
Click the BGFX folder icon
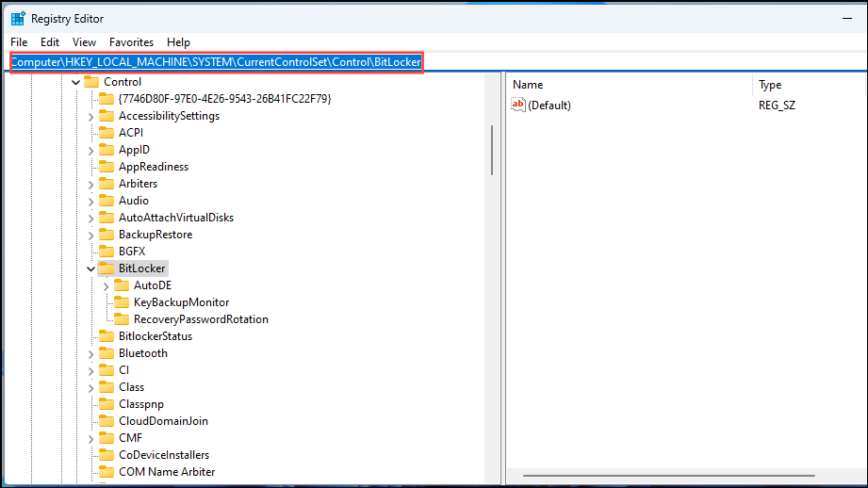pos(106,252)
